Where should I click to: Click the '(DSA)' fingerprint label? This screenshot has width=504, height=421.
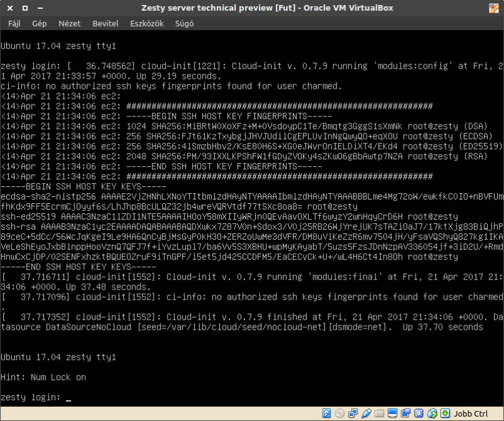pyautogui.click(x=476, y=126)
